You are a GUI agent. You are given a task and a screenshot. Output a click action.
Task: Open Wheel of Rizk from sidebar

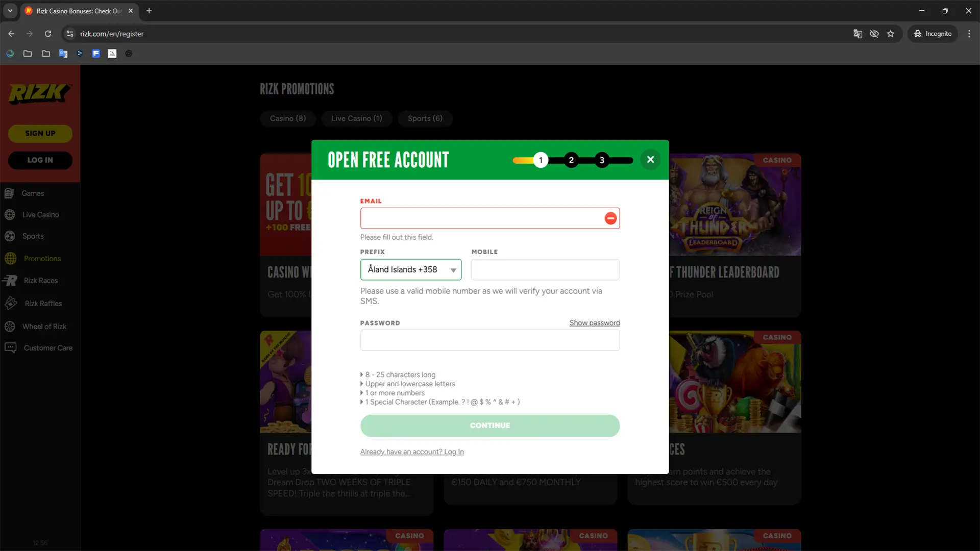pos(44,327)
